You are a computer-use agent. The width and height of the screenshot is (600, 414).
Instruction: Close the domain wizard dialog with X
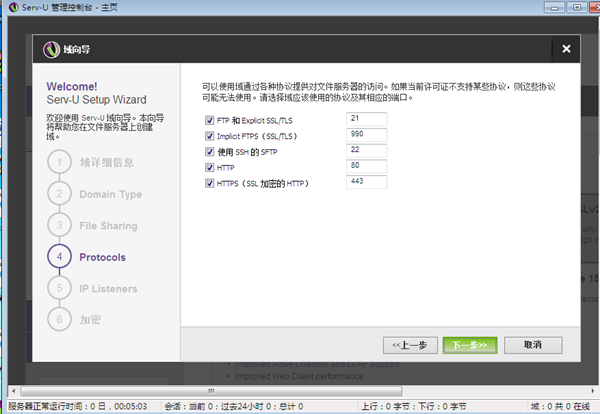(566, 49)
